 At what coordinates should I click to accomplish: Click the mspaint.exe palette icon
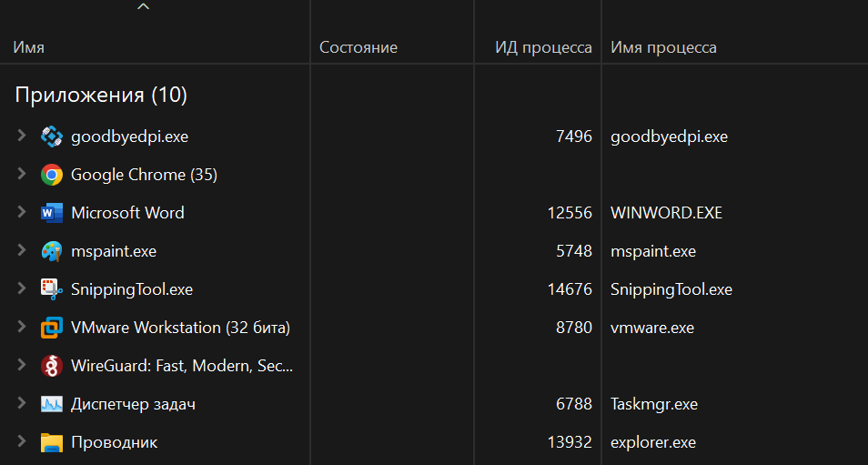click(x=52, y=251)
